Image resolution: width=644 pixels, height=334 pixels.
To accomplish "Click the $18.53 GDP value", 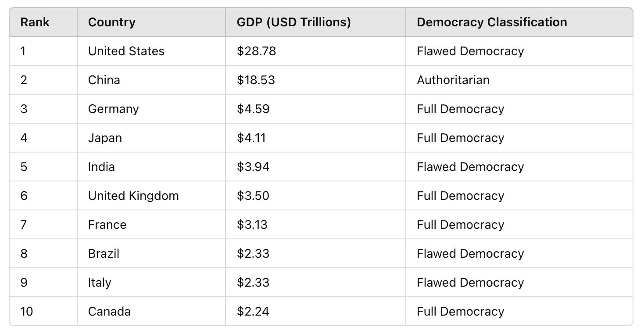I will coord(256,80).
